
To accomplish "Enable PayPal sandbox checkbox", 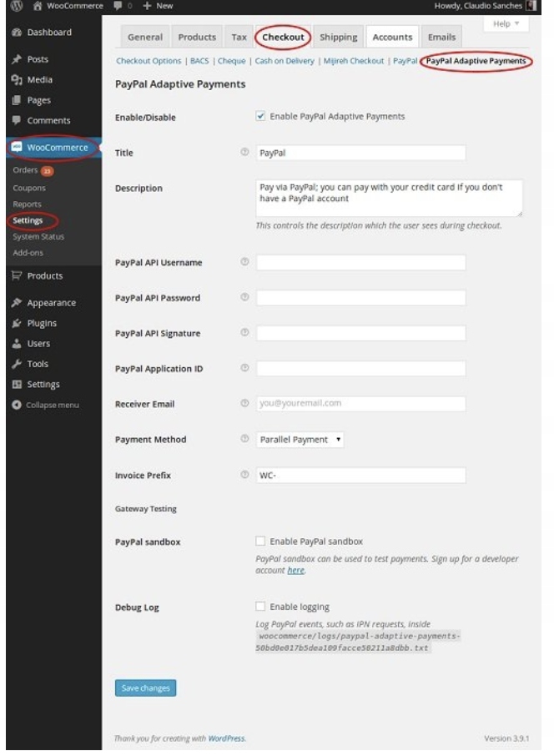I will point(260,542).
